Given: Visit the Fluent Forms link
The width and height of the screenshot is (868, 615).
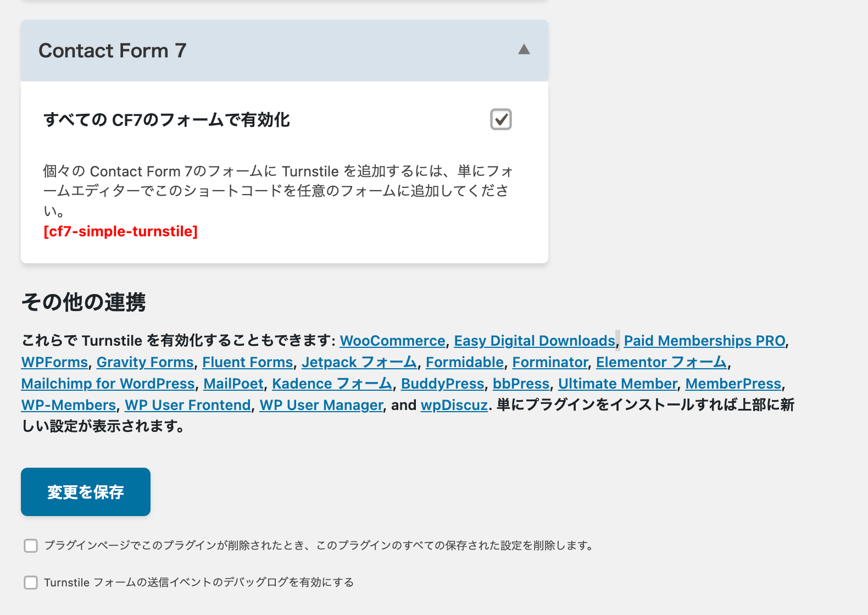Looking at the screenshot, I should (x=247, y=362).
